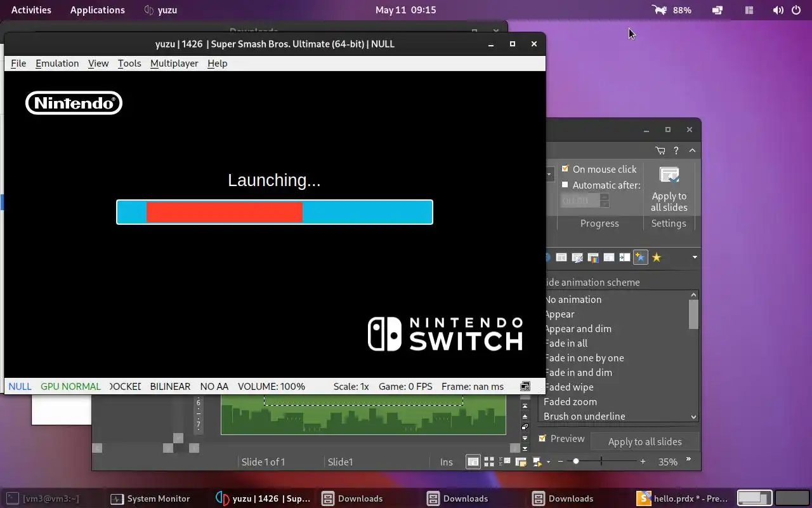Open the shopping cart icon in the presentation window
This screenshot has width=812, height=508.
click(660, 150)
